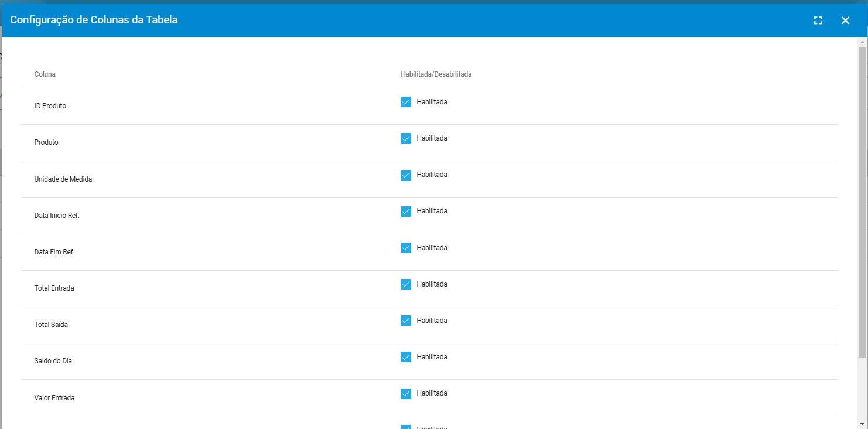Close the column configuration dialog
The image size is (868, 429).
click(845, 21)
